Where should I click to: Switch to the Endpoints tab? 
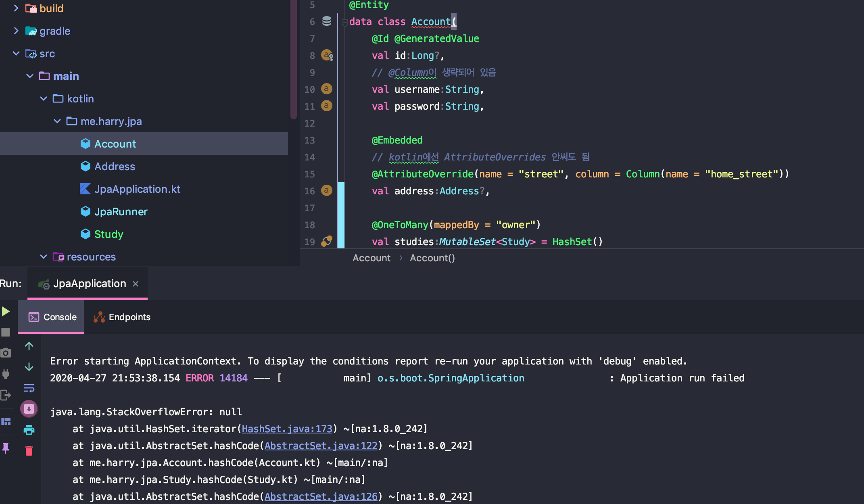click(x=121, y=317)
